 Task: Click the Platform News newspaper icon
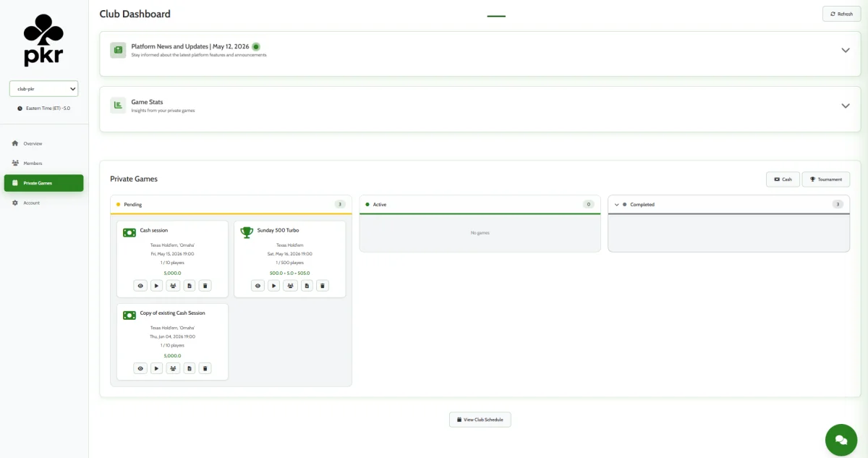118,50
